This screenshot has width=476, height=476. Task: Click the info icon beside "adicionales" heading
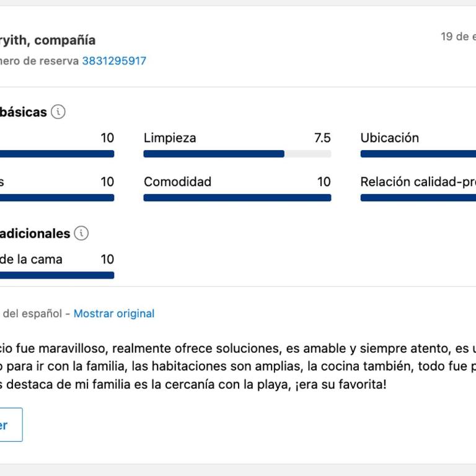coord(81,234)
